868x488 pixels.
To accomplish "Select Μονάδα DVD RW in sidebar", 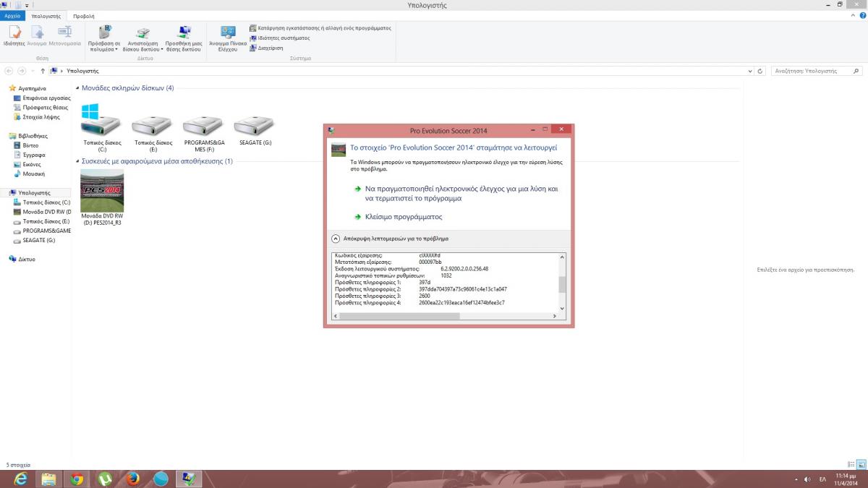I will [42, 212].
